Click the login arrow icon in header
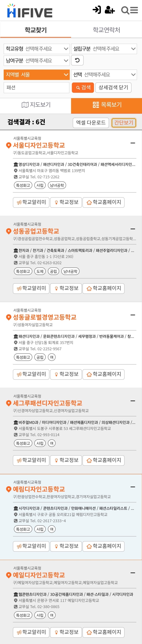This screenshot has height=644, width=142. pyautogui.click(x=97, y=10)
